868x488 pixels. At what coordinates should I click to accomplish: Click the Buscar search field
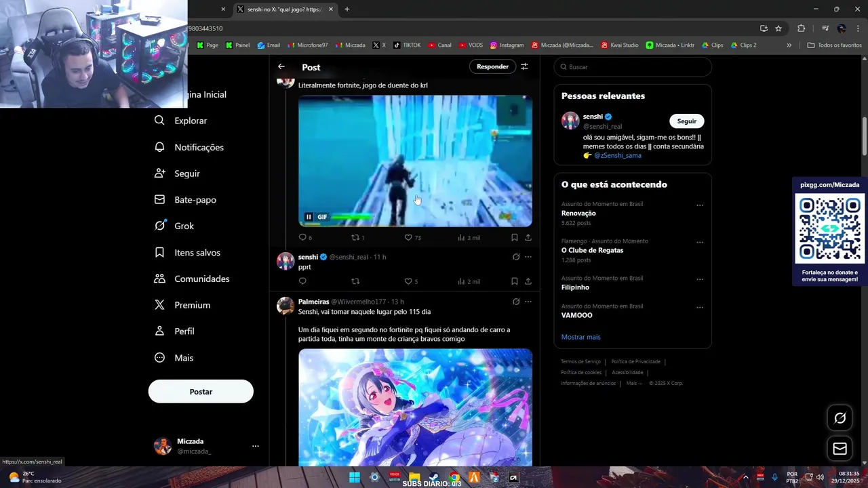point(633,67)
